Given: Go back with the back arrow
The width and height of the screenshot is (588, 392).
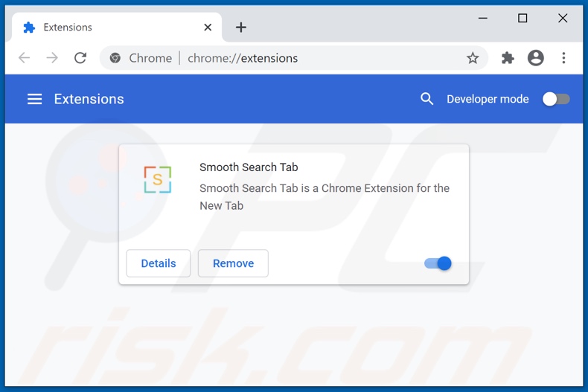Looking at the screenshot, I should click(25, 58).
